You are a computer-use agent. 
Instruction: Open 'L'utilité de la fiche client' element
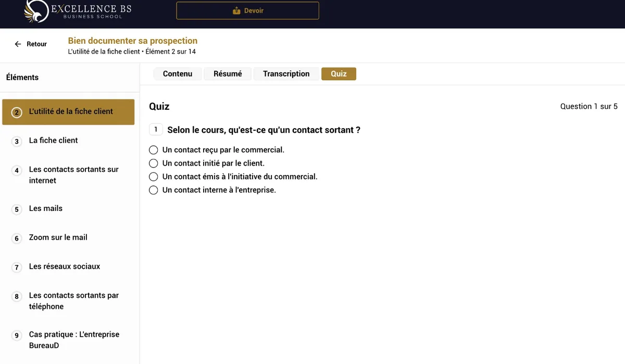[x=68, y=112]
